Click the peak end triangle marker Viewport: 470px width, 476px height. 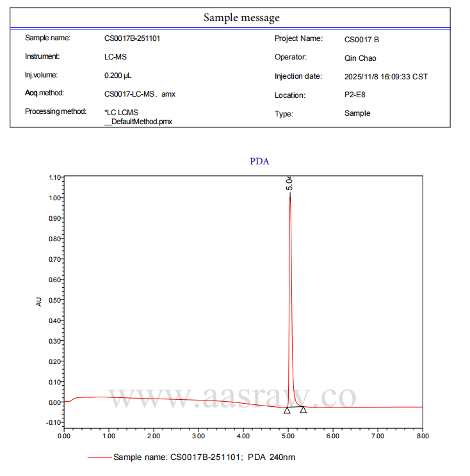303,409
